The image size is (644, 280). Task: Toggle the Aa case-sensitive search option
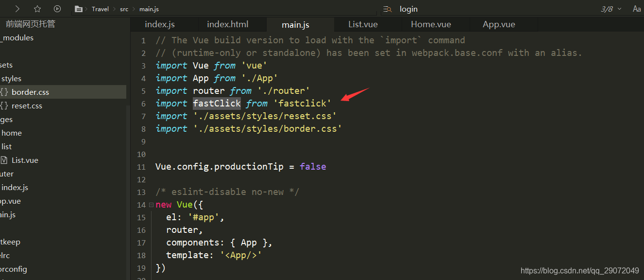[637, 9]
